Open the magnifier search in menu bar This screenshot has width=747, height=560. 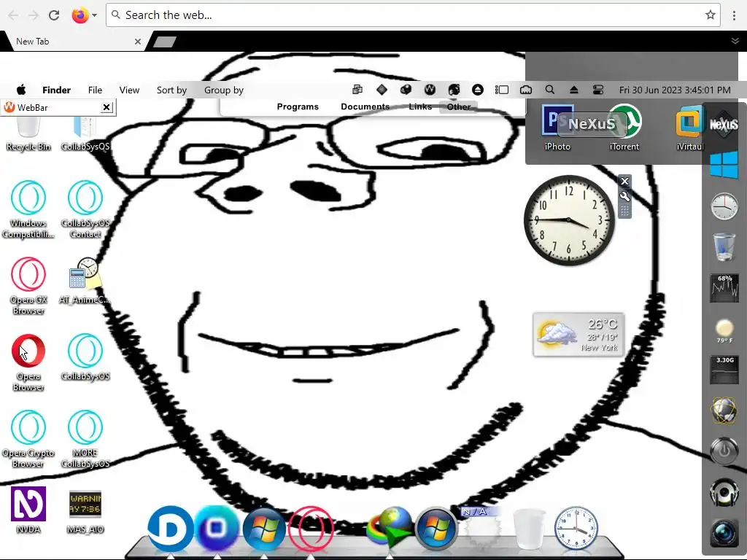pos(550,90)
